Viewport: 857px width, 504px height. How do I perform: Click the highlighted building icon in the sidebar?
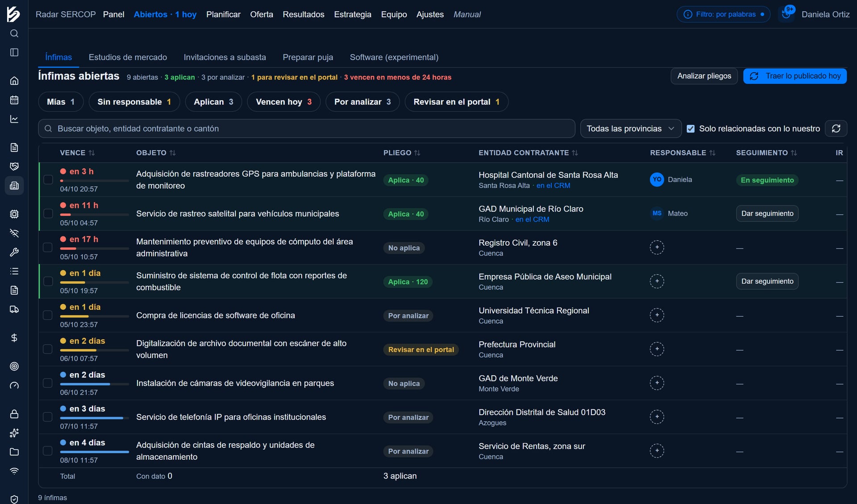14,186
